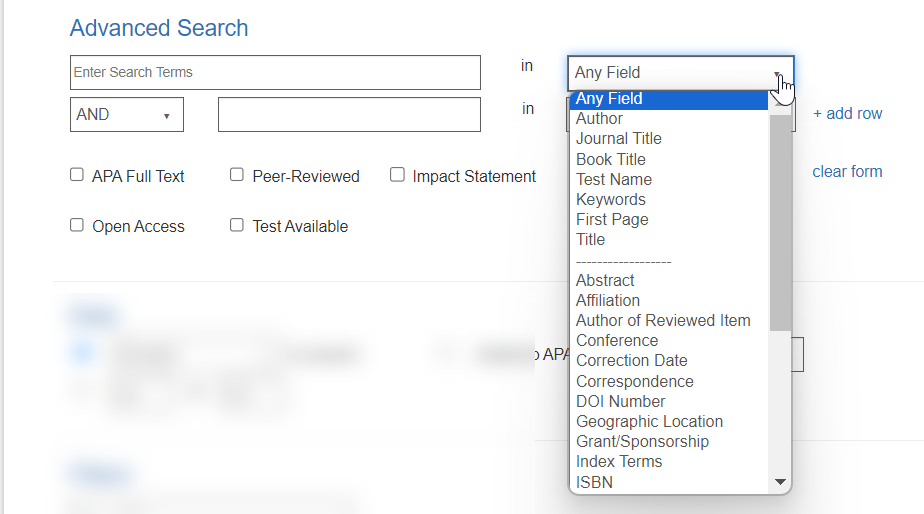Pick DOI Number from the list

click(x=669, y=401)
